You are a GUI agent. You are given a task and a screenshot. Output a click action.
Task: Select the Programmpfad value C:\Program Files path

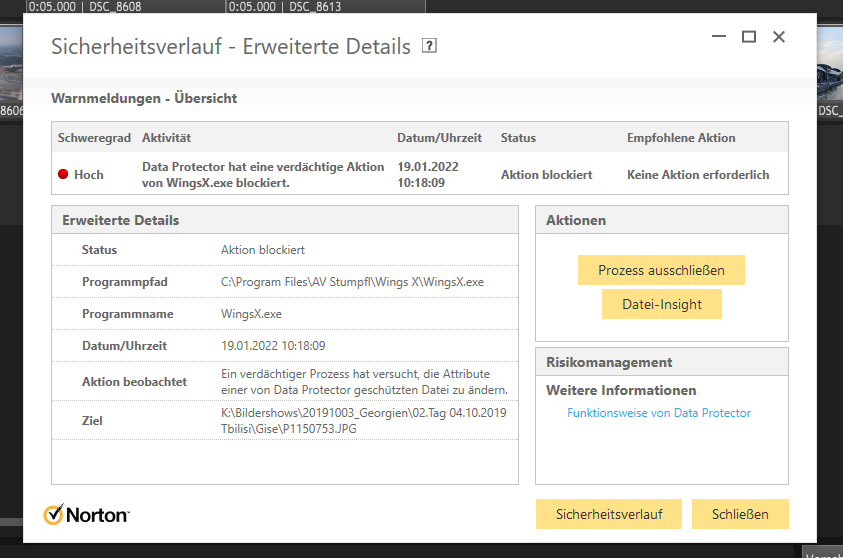click(352, 282)
